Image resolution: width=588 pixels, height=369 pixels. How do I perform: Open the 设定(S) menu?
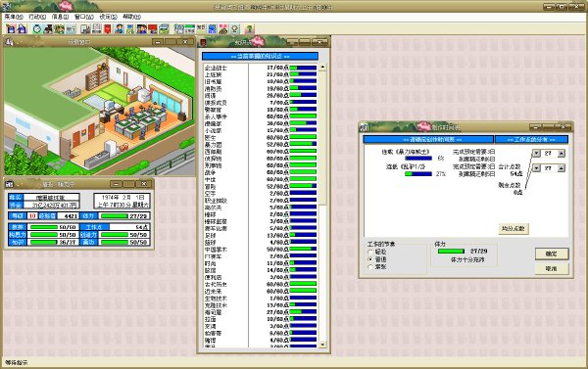[x=108, y=17]
